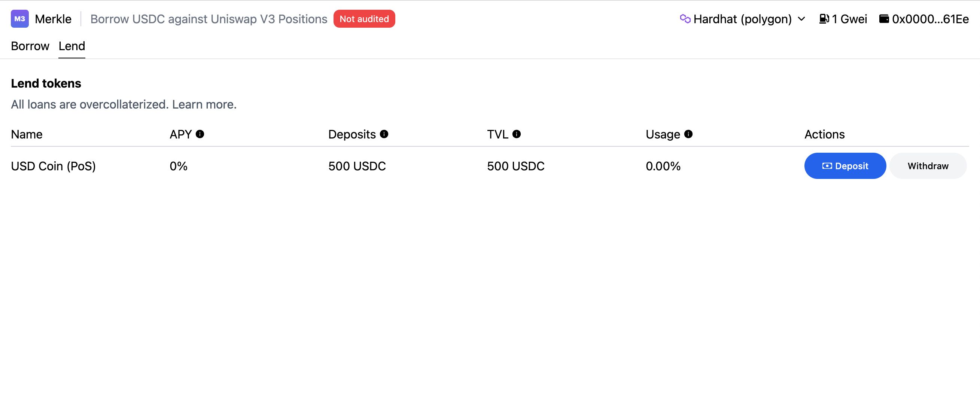The width and height of the screenshot is (980, 396).
Task: Click the TVL info icon
Action: coord(516,134)
